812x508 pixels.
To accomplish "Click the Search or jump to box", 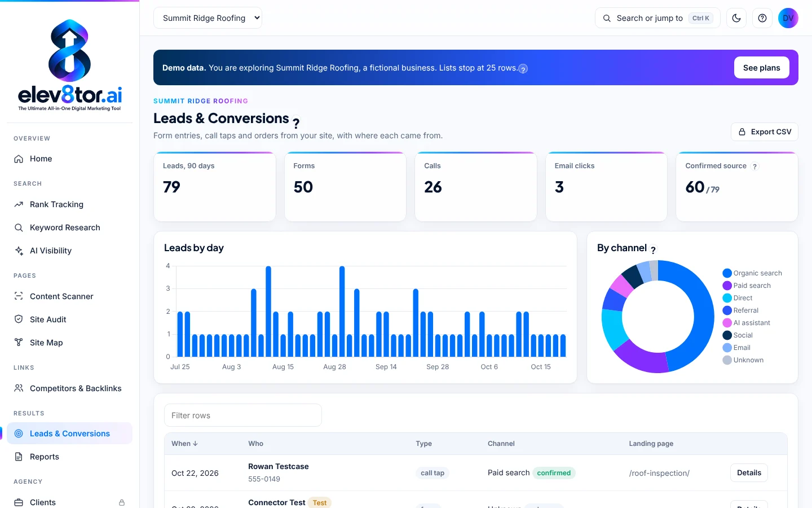I will pyautogui.click(x=657, y=18).
